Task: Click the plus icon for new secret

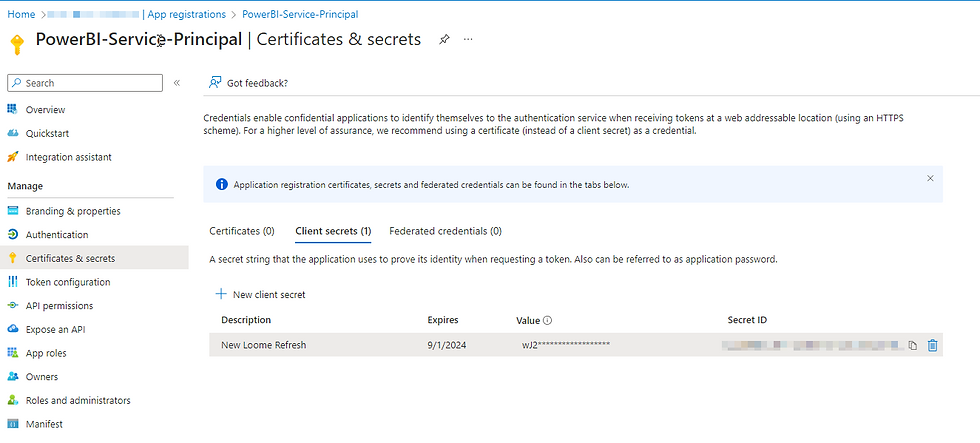Action: [x=221, y=294]
